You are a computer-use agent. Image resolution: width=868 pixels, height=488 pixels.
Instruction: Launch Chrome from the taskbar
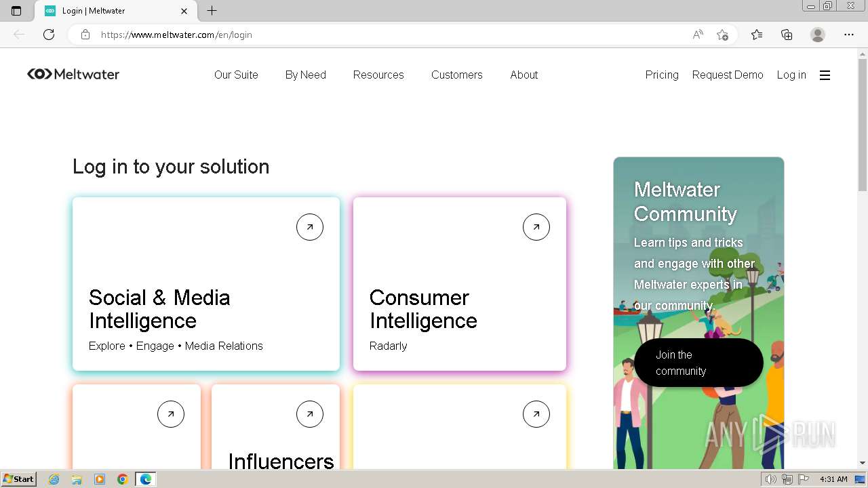tap(122, 479)
